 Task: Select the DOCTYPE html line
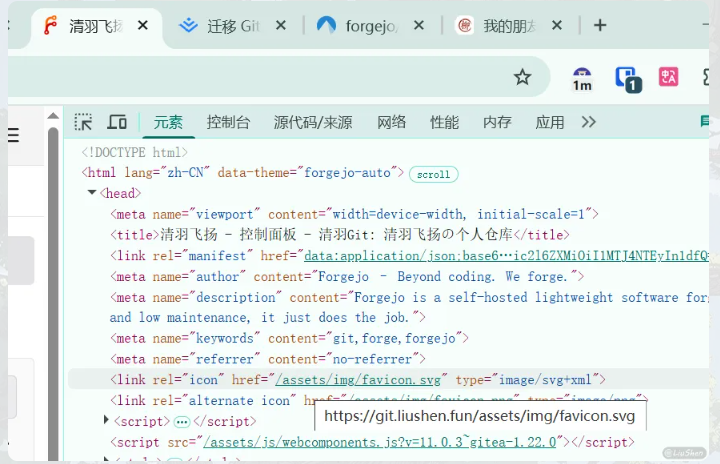click(135, 152)
